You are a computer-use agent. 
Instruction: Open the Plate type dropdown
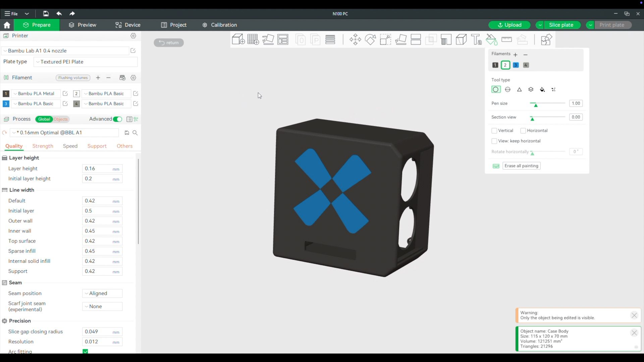pos(86,62)
